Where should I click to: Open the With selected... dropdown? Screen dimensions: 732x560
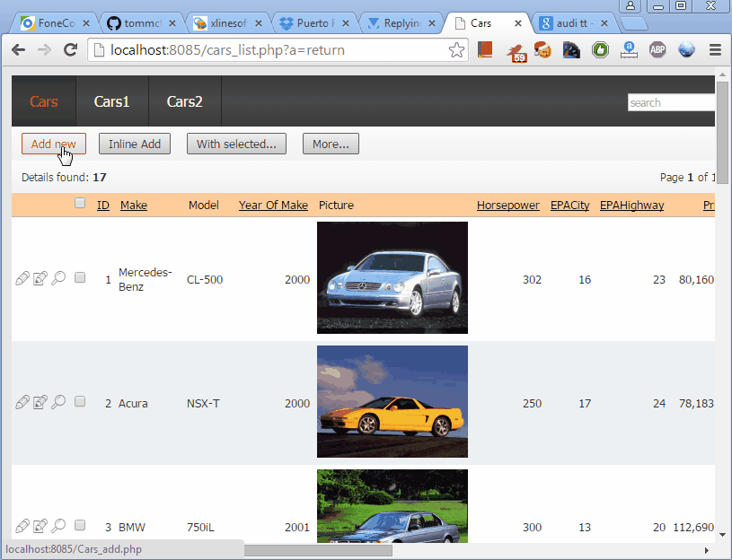point(236,143)
